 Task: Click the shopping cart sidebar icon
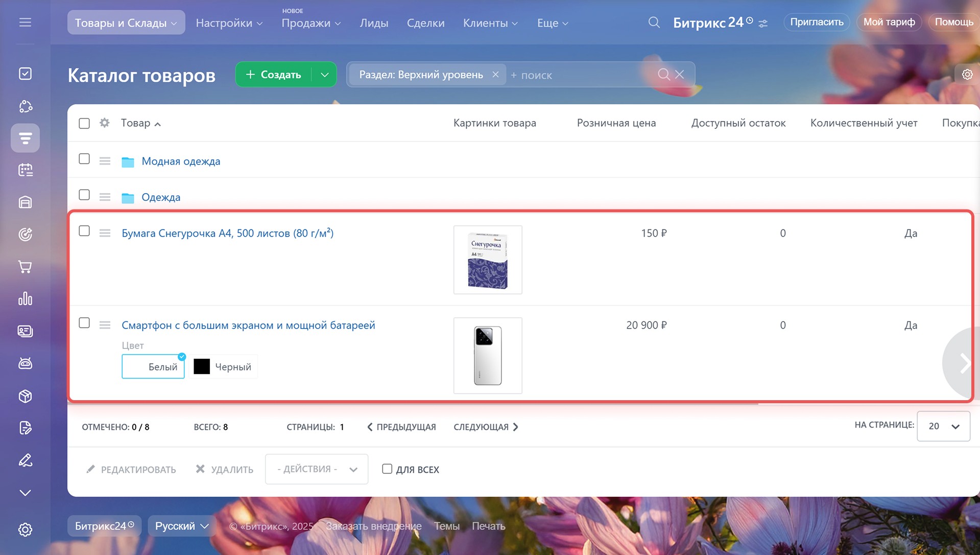point(25,267)
